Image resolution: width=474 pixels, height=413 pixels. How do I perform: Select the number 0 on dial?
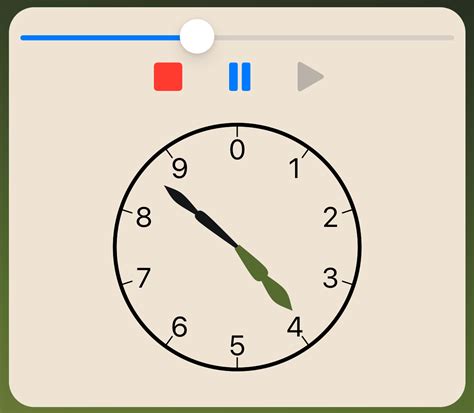coord(237,150)
